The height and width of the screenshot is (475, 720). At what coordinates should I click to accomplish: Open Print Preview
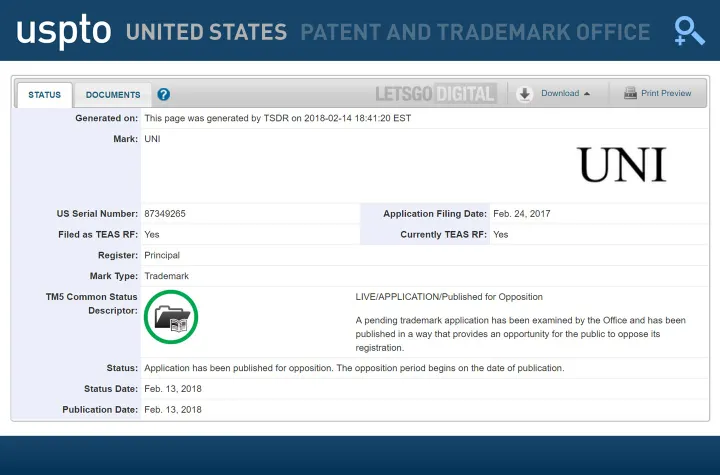click(x=666, y=93)
